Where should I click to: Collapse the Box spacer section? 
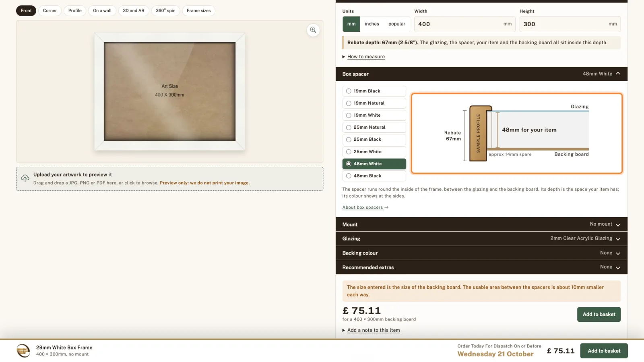481,74
